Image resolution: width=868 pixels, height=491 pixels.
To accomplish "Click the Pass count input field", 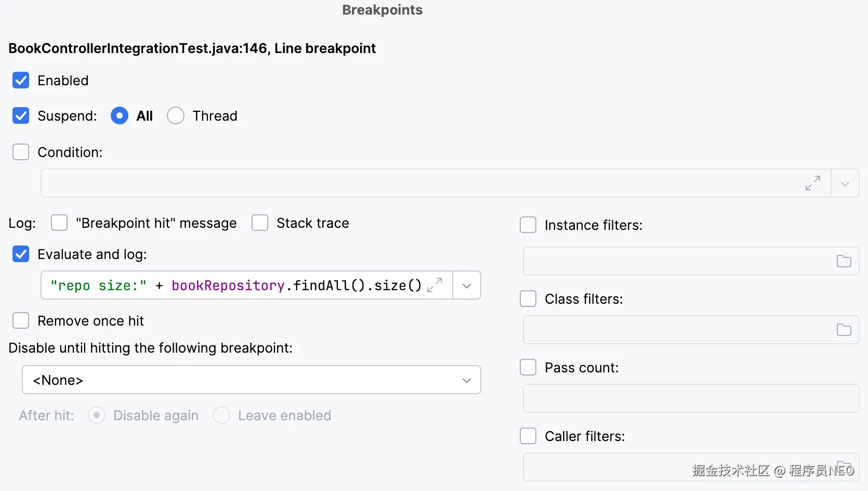I will point(690,398).
